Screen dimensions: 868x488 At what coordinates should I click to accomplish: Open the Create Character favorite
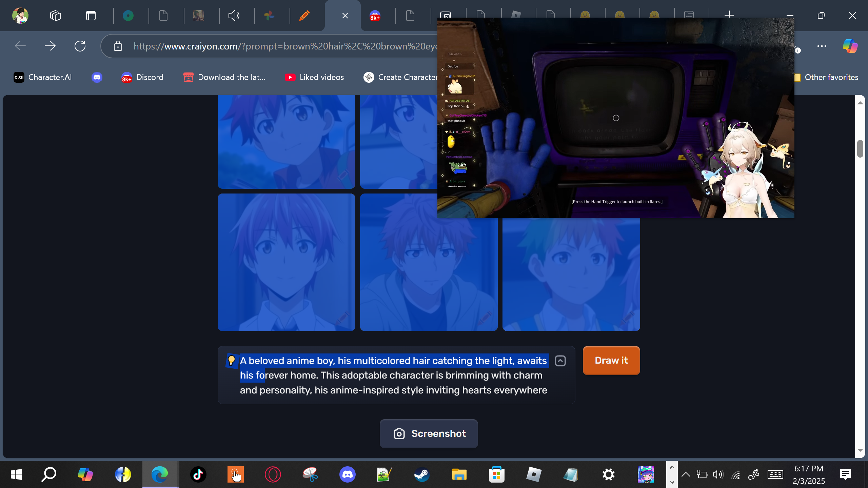click(x=400, y=77)
